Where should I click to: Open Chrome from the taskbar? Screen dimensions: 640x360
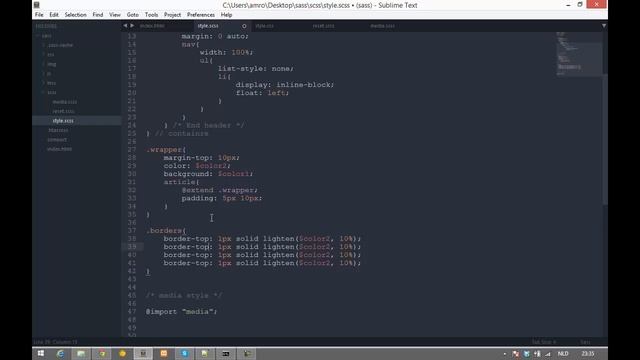[102, 353]
